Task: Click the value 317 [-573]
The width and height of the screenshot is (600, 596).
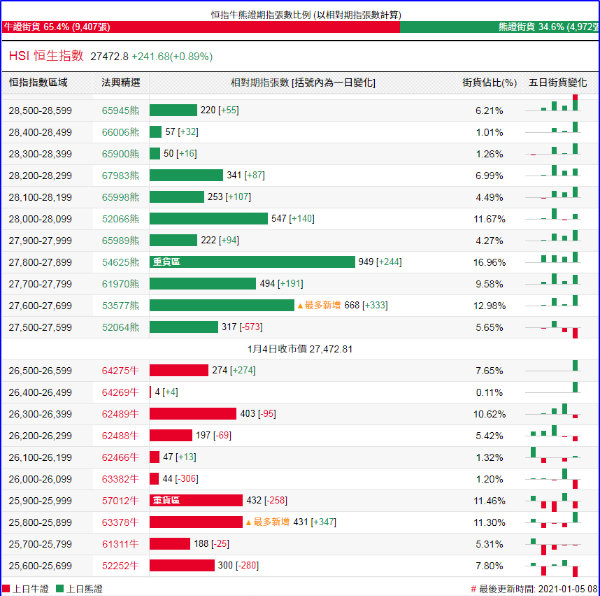Action: [x=242, y=327]
